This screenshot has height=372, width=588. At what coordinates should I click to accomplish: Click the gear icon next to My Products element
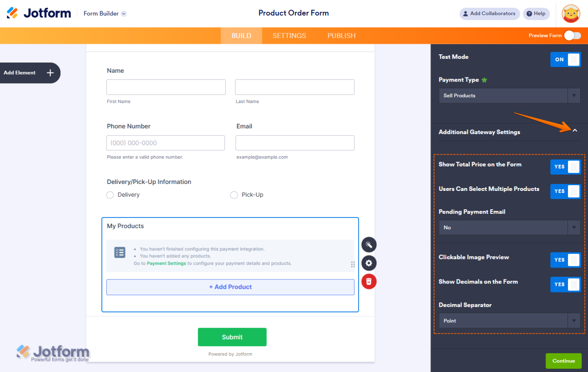369,263
